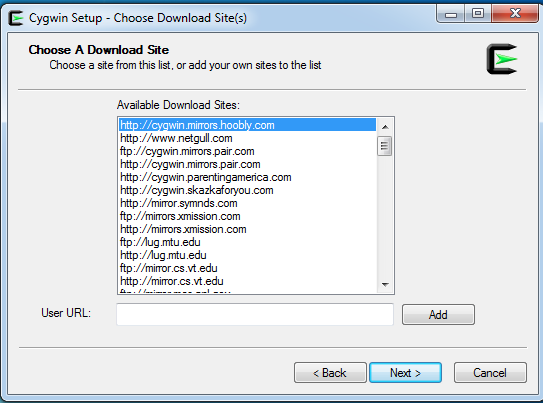
Task: Pick ftp://lug.mtu.edu from the list
Action: click(x=247, y=242)
